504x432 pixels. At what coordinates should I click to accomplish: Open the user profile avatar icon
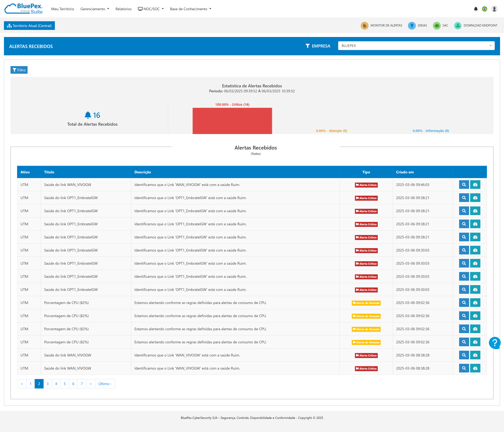pos(494,9)
